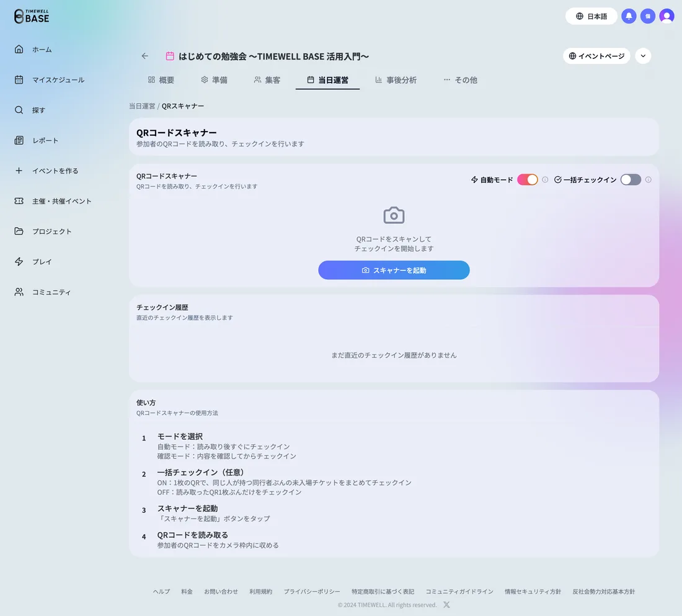Click the プロジェクト folder icon

(19, 231)
